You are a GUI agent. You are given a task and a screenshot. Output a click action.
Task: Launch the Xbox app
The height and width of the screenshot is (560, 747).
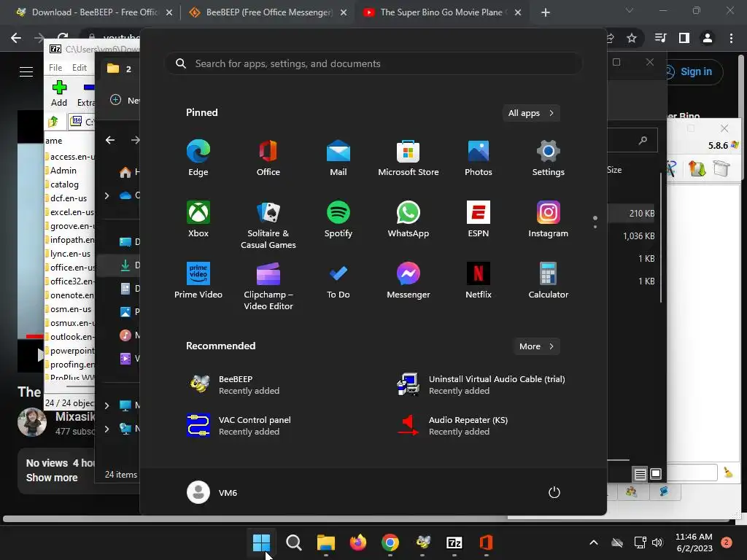click(198, 219)
